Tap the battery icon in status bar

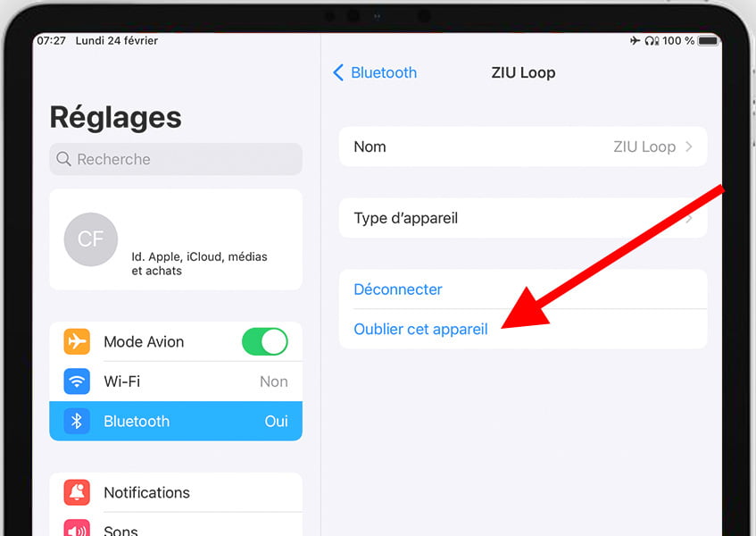click(709, 40)
